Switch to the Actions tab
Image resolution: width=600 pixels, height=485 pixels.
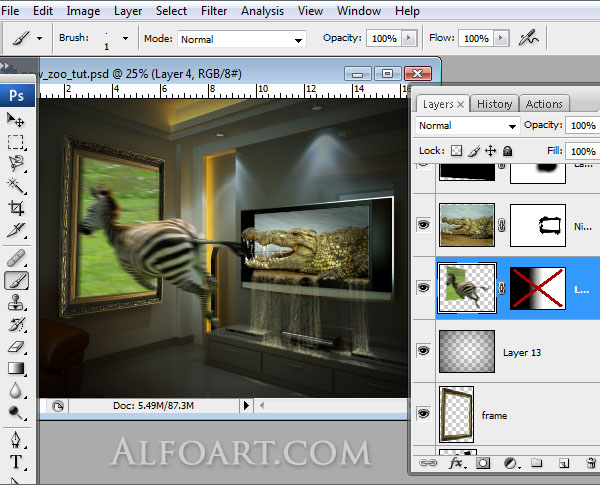544,104
